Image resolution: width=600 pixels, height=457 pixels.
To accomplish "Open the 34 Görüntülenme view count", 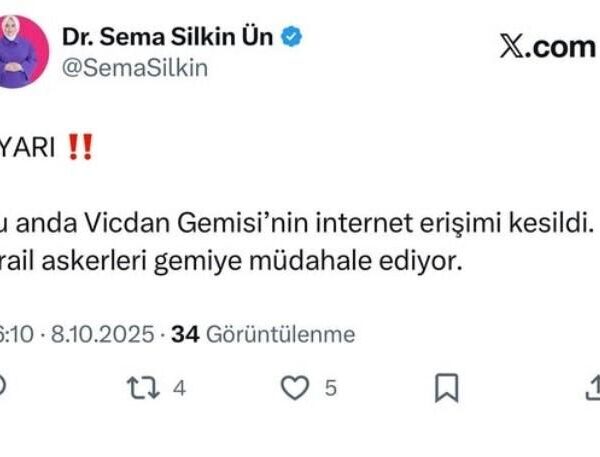I will tap(263, 334).
